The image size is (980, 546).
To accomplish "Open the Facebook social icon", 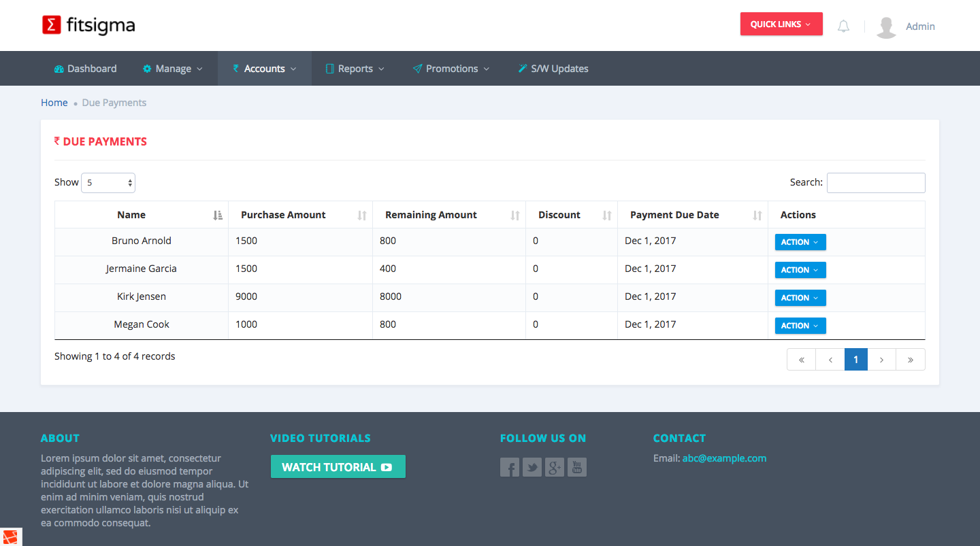I will [510, 467].
